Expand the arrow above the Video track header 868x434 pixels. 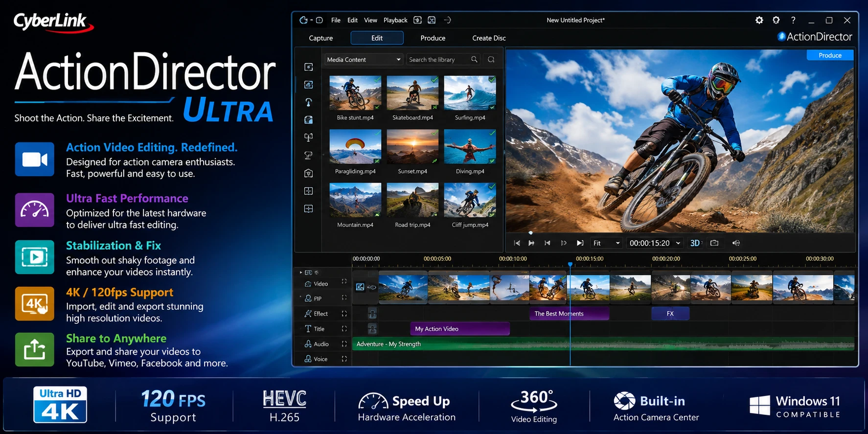[x=301, y=273]
